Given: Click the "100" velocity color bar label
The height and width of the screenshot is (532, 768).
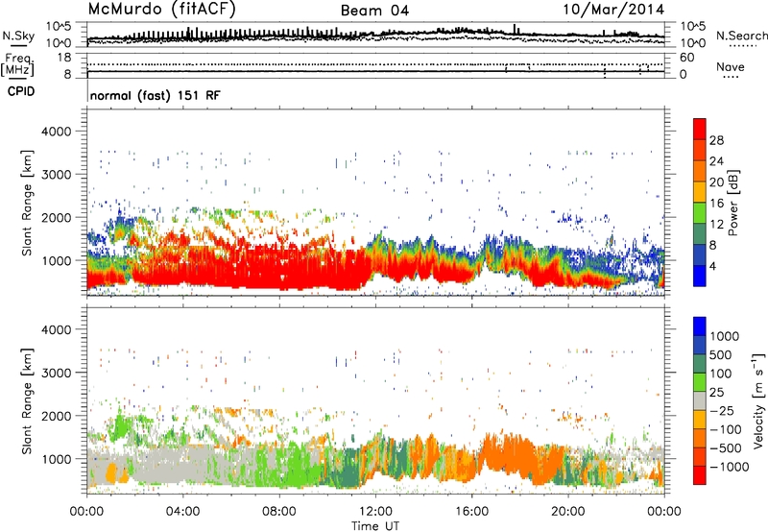Looking at the screenshot, I should coord(721,374).
